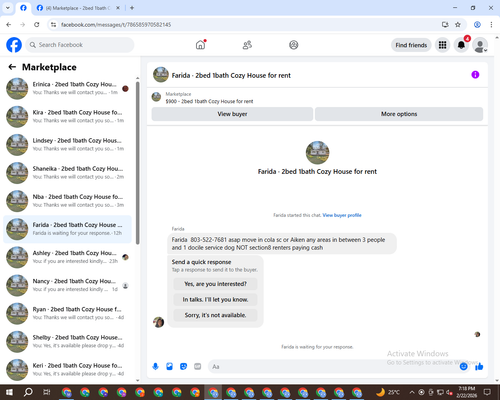Open the profile circle navigation icon
Image resolution: width=500 pixels, height=400 pixels.
(294, 45)
